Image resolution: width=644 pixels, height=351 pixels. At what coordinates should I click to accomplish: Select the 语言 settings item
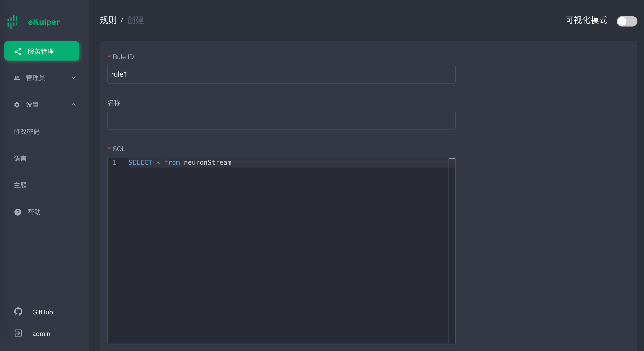click(20, 158)
